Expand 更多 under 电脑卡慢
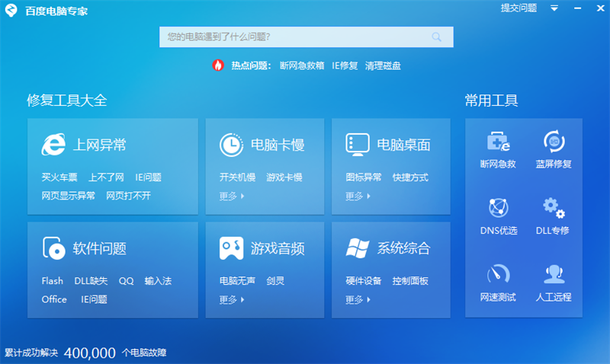The width and height of the screenshot is (610, 364). point(231,196)
